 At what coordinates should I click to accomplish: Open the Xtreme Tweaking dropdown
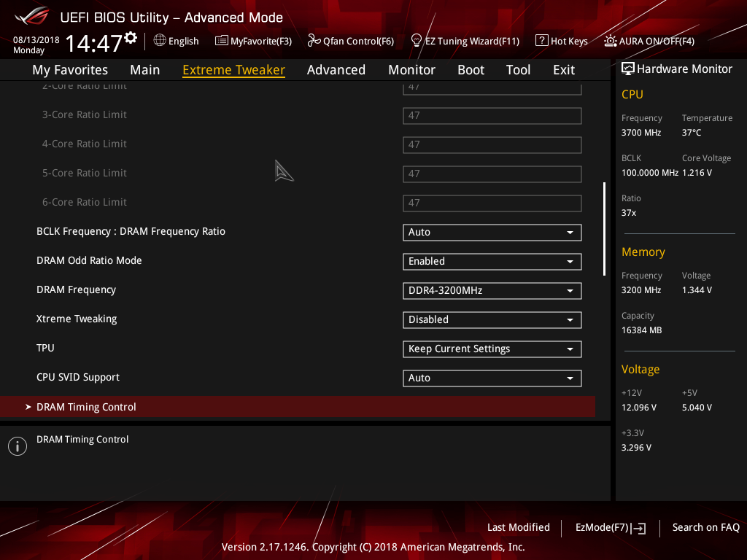(492, 319)
